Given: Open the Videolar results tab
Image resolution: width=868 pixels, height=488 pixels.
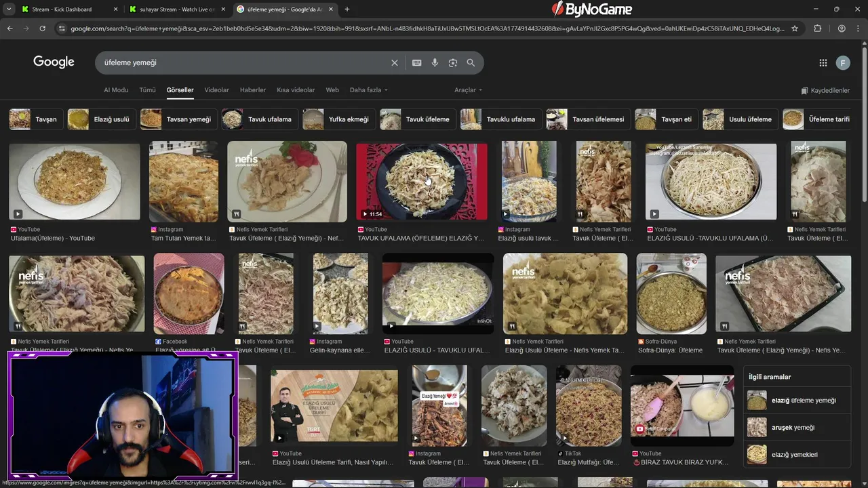Looking at the screenshot, I should pos(216,90).
